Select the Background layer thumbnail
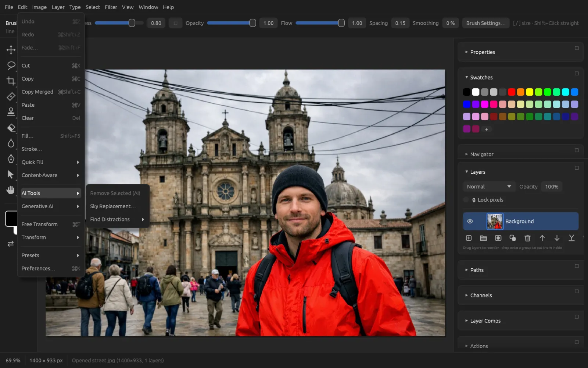The width and height of the screenshot is (588, 368). (495, 221)
